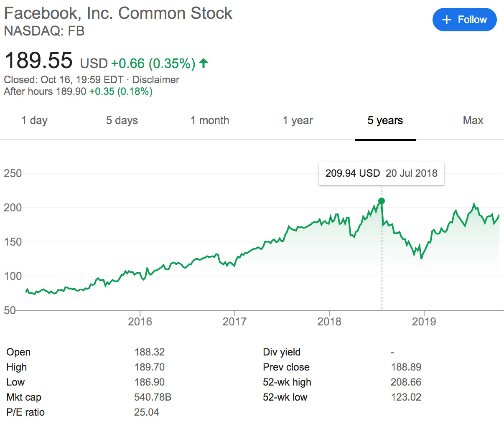Switch to the 1 year tab

(298, 121)
